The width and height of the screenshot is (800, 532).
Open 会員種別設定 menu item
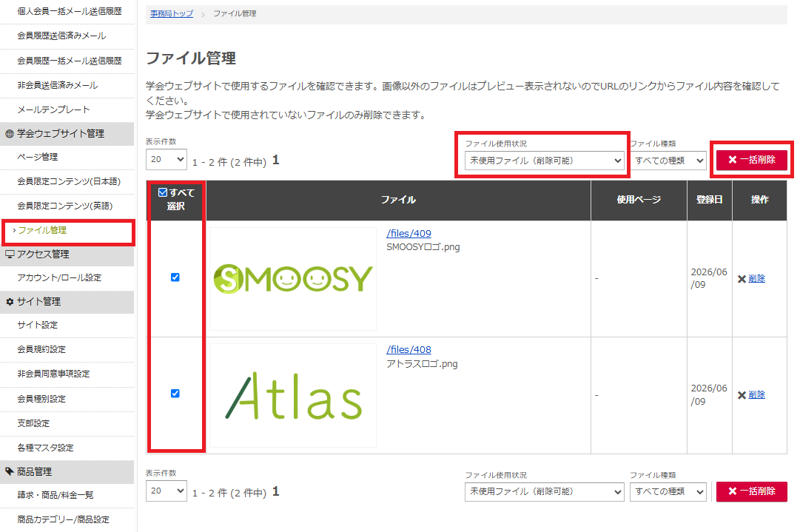[41, 399]
